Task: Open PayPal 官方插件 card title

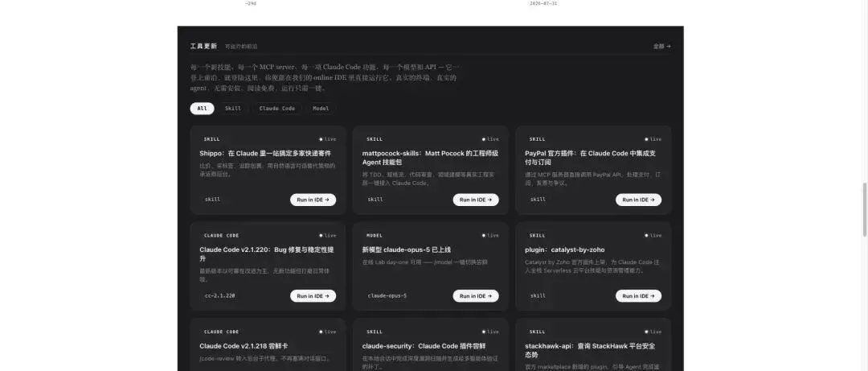Action: 591,158
